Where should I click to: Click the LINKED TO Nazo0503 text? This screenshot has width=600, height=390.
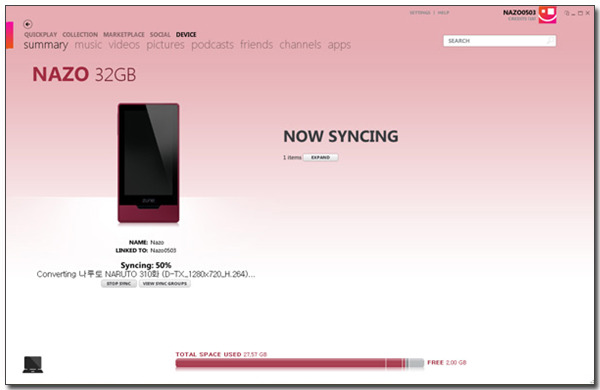[x=146, y=250]
